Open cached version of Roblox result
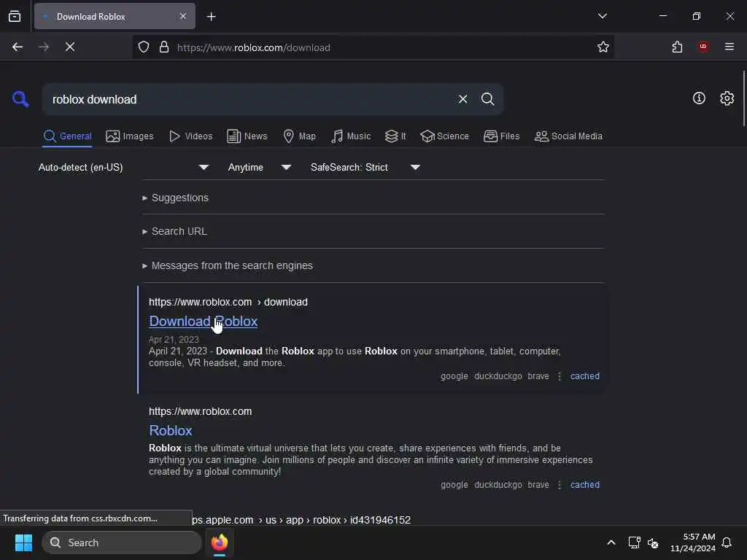747x560 pixels. point(584,485)
